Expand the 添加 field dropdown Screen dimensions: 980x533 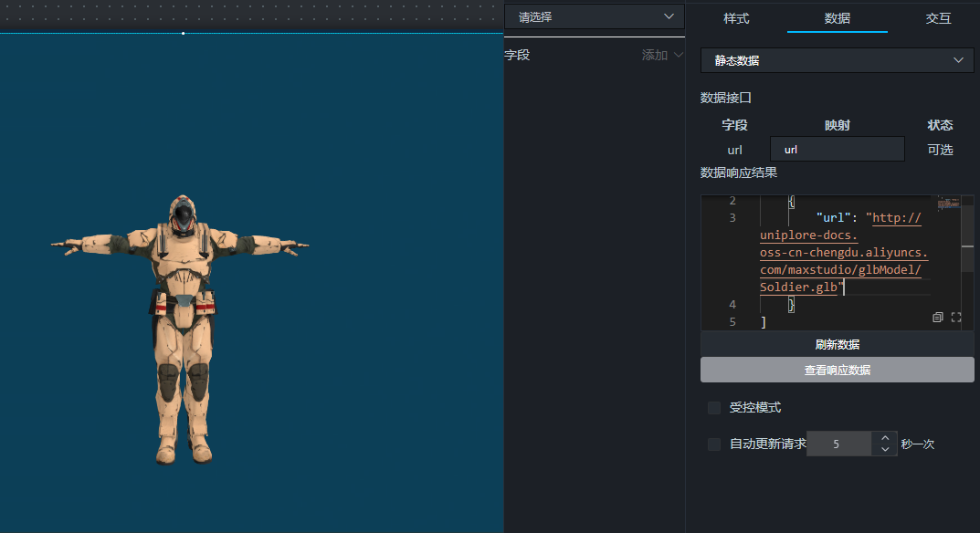(662, 56)
